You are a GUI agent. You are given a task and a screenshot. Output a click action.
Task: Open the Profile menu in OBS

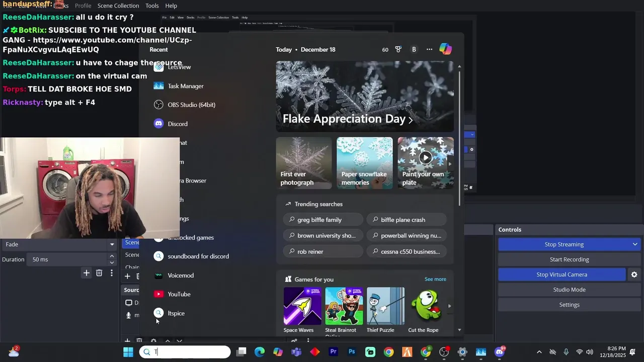point(83,6)
